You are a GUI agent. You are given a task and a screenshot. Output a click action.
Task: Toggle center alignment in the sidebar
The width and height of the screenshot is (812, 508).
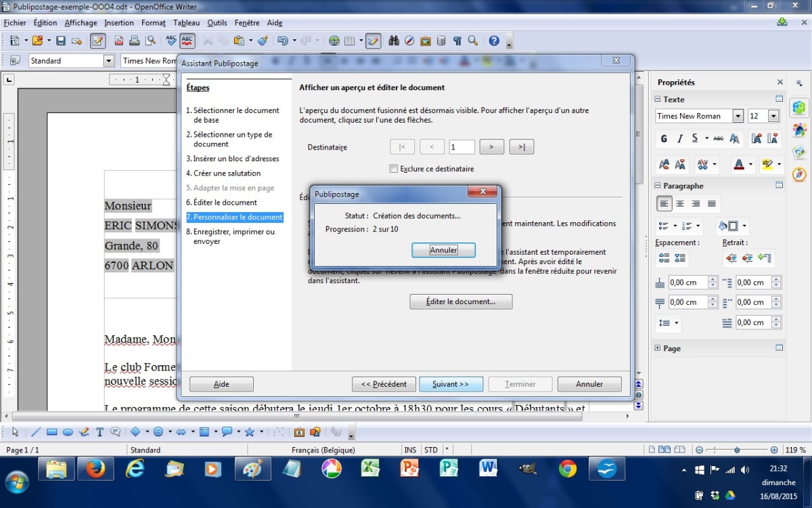[680, 203]
